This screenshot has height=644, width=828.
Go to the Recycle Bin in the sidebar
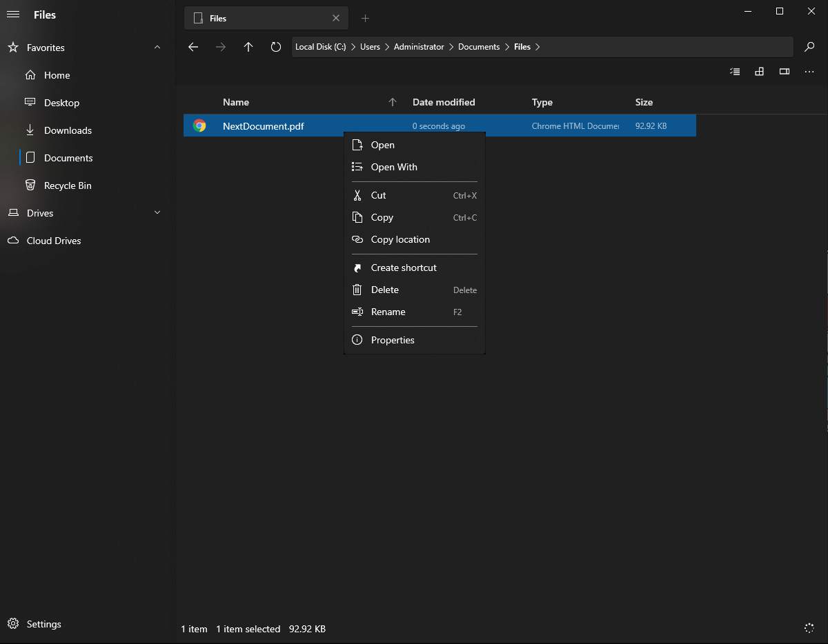(x=66, y=185)
